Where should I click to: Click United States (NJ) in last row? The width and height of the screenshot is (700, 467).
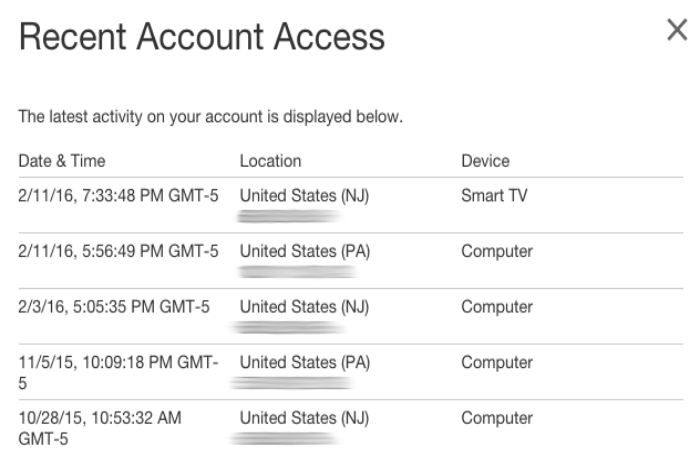click(x=304, y=418)
